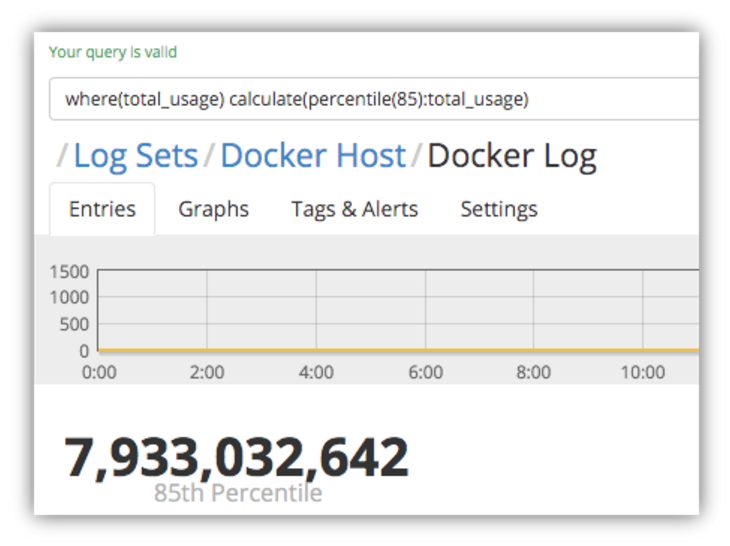This screenshot has width=730, height=546.
Task: Select the 10:00 time axis marker
Action: click(x=642, y=372)
